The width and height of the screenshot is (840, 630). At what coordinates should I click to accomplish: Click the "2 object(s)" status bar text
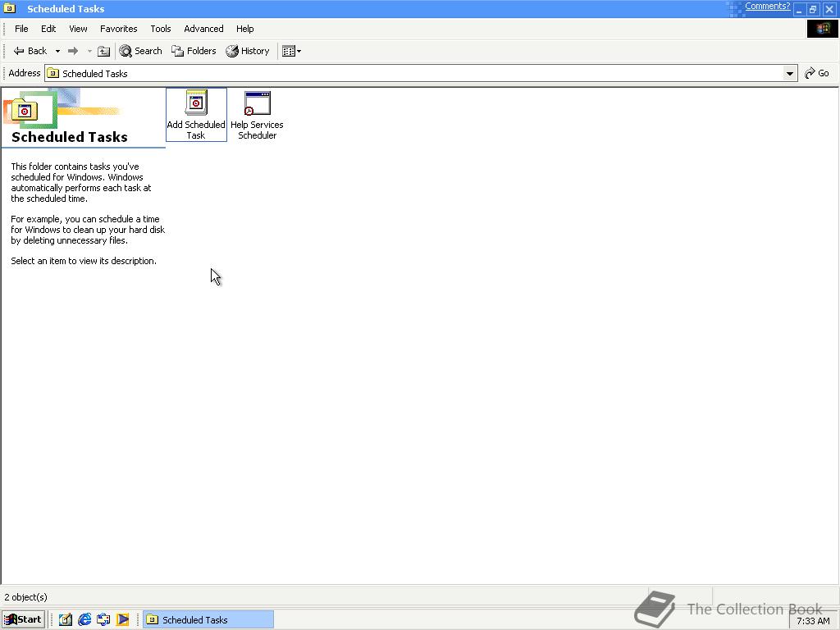pos(25,597)
